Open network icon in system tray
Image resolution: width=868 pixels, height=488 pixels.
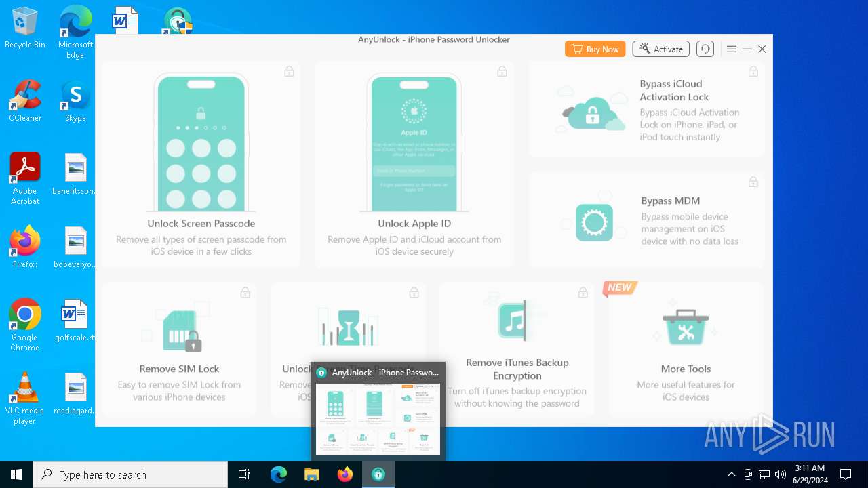point(764,474)
